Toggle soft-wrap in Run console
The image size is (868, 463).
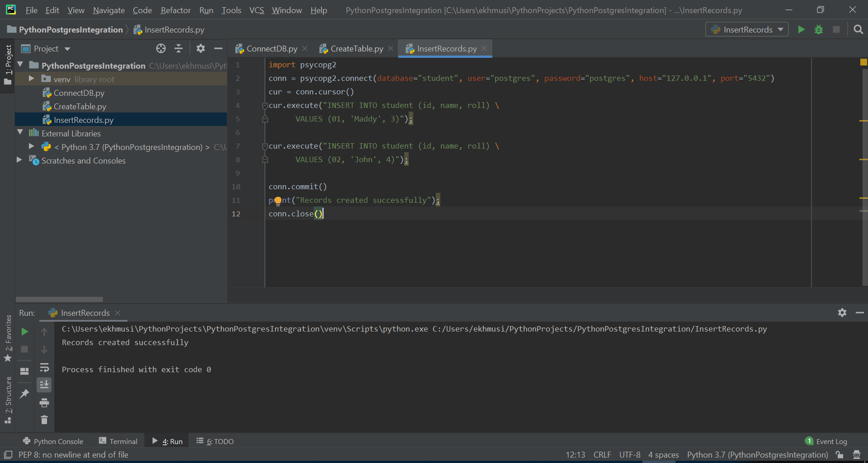pos(44,367)
